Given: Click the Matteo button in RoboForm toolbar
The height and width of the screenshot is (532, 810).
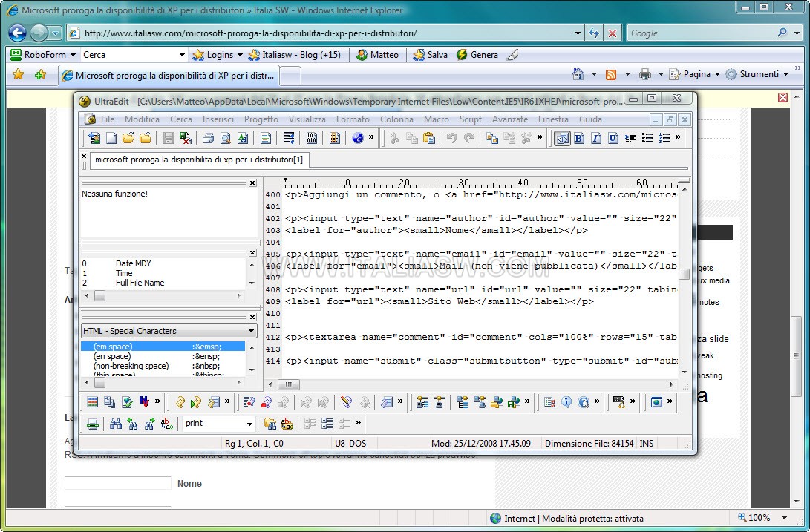Looking at the screenshot, I should point(378,55).
